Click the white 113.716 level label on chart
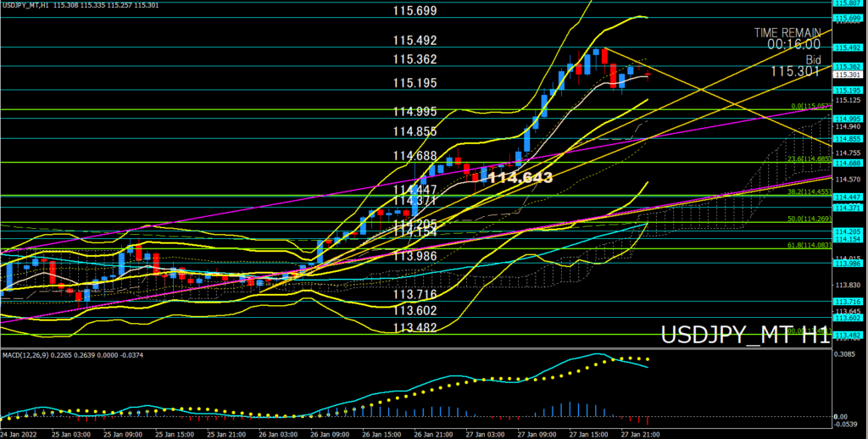 tap(415, 294)
